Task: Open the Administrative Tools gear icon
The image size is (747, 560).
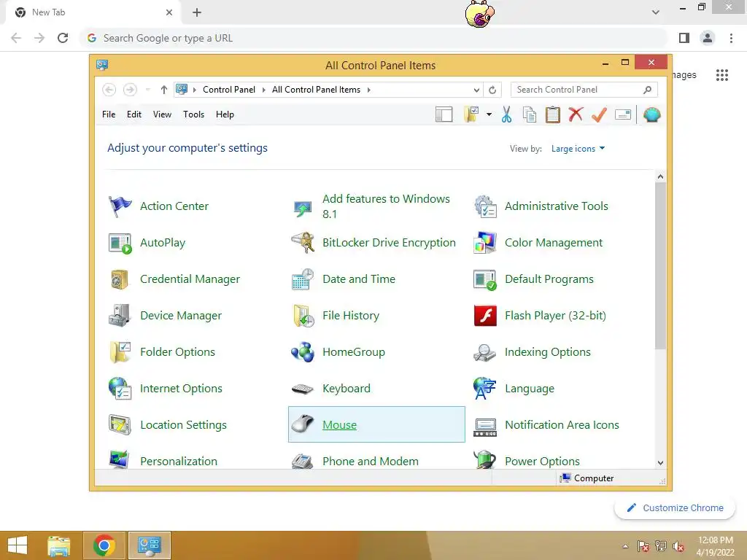Action: pyautogui.click(x=485, y=206)
